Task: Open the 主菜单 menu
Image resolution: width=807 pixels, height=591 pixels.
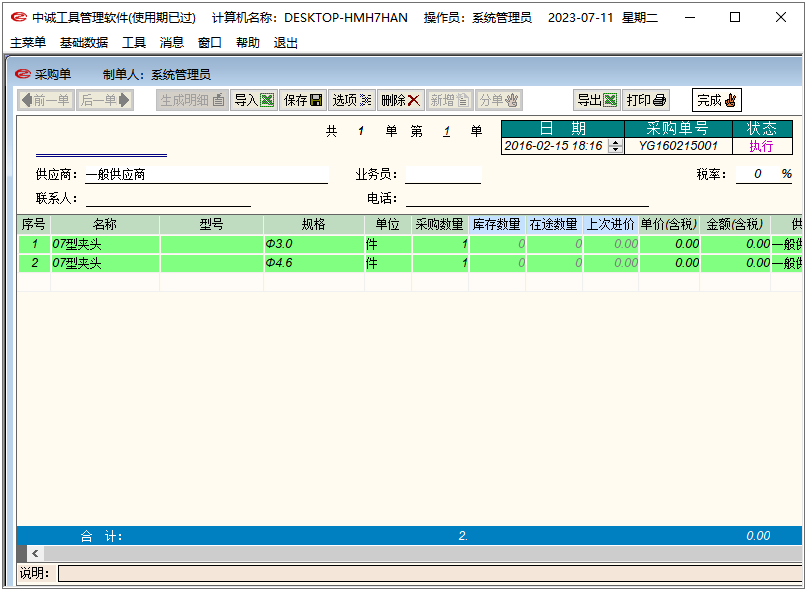Action: [28, 43]
